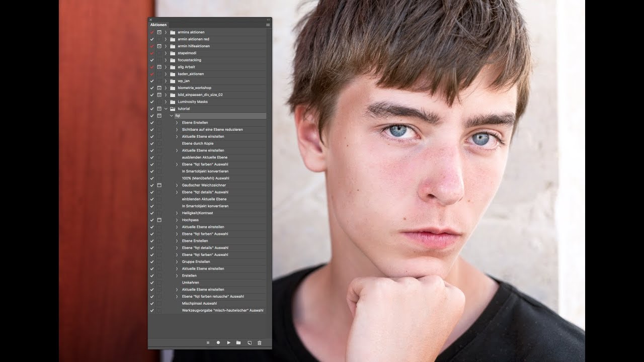This screenshot has height=362, width=644.
Task: Play the selected action with the triangle button
Action: pos(228,342)
